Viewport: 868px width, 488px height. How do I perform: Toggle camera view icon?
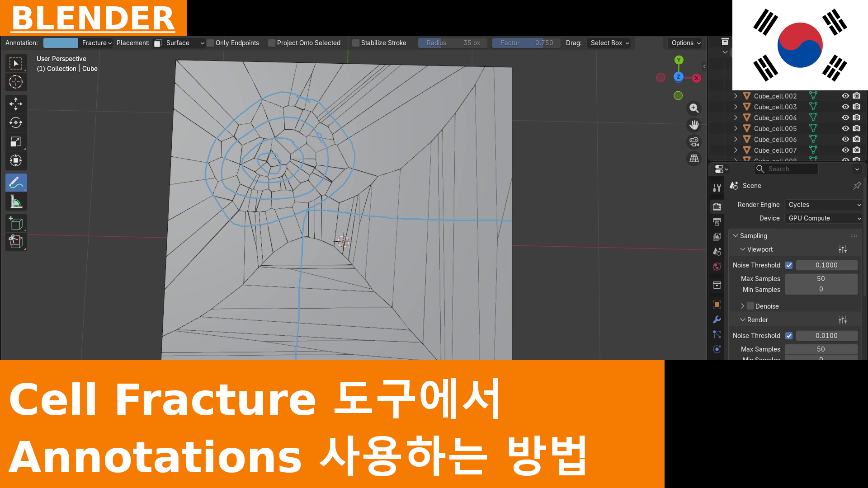click(x=694, y=142)
